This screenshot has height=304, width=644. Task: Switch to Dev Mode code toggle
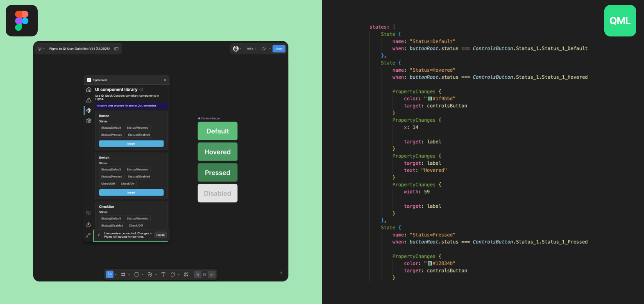(212, 275)
